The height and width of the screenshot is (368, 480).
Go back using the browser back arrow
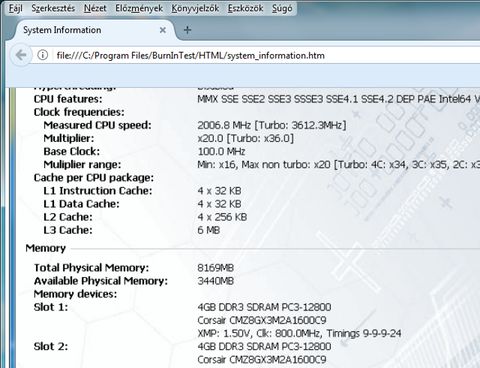pos(21,55)
